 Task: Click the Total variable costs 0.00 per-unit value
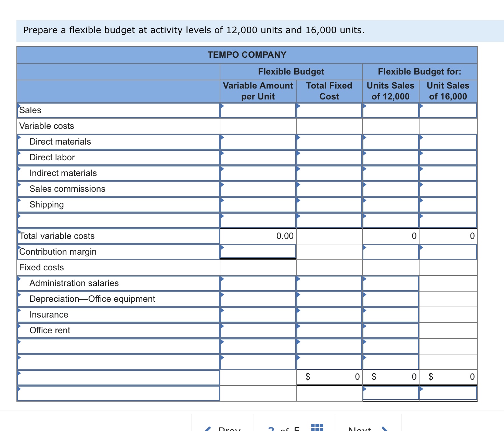click(285, 236)
